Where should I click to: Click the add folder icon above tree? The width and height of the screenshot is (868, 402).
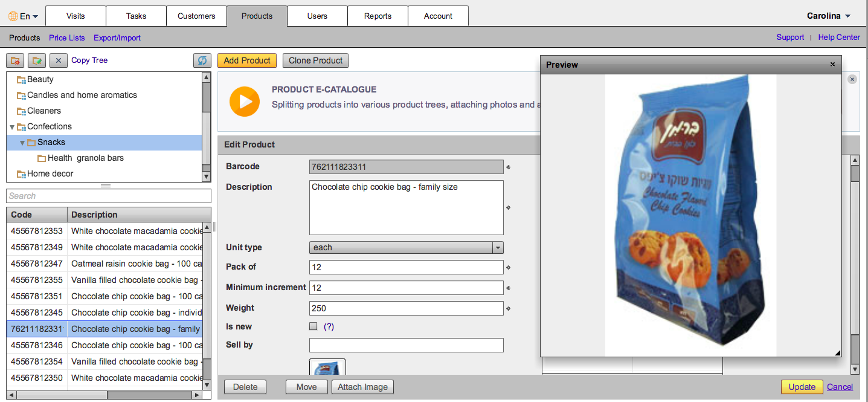15,60
